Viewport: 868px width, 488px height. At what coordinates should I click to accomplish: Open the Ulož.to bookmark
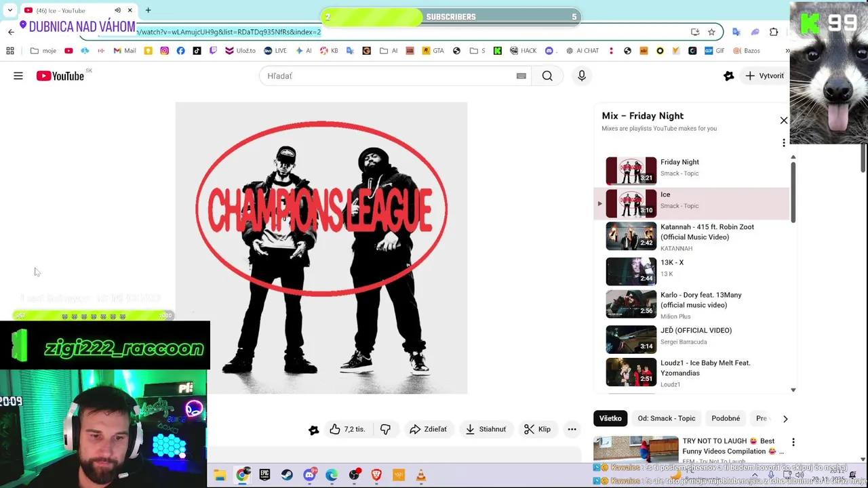pos(241,51)
